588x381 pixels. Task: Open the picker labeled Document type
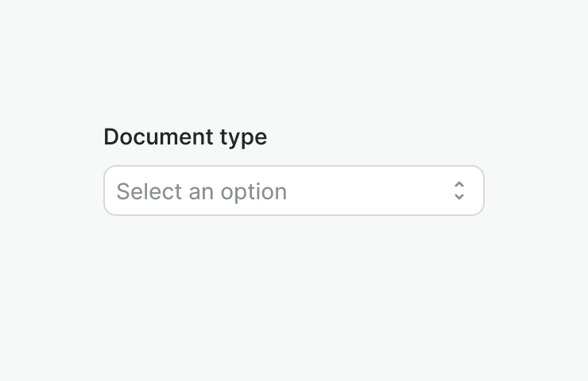click(293, 190)
